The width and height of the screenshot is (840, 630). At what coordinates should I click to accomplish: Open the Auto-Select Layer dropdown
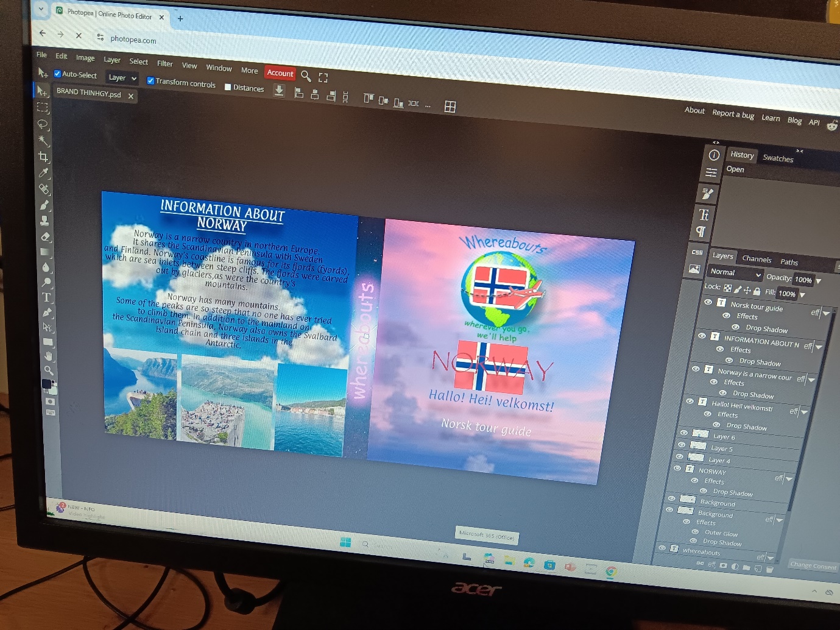point(122,78)
